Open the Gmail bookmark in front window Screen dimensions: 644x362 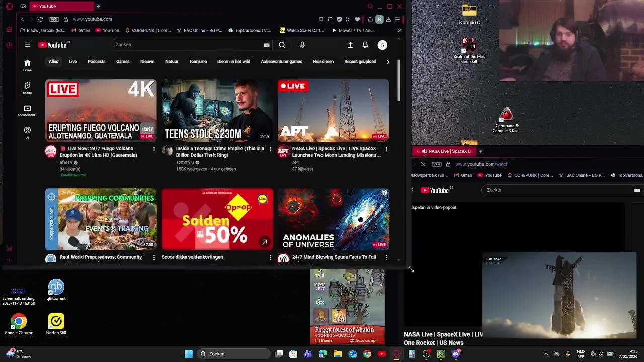[80, 30]
